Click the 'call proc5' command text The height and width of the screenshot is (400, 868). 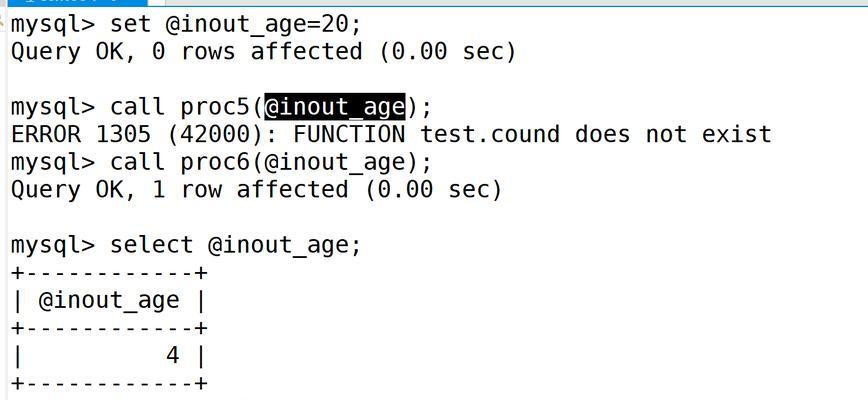(181, 106)
